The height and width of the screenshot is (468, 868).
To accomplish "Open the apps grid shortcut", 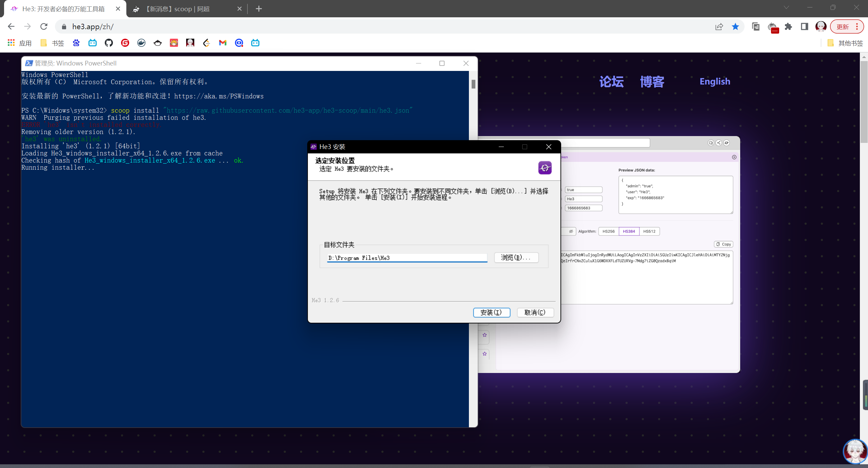I will (11, 43).
